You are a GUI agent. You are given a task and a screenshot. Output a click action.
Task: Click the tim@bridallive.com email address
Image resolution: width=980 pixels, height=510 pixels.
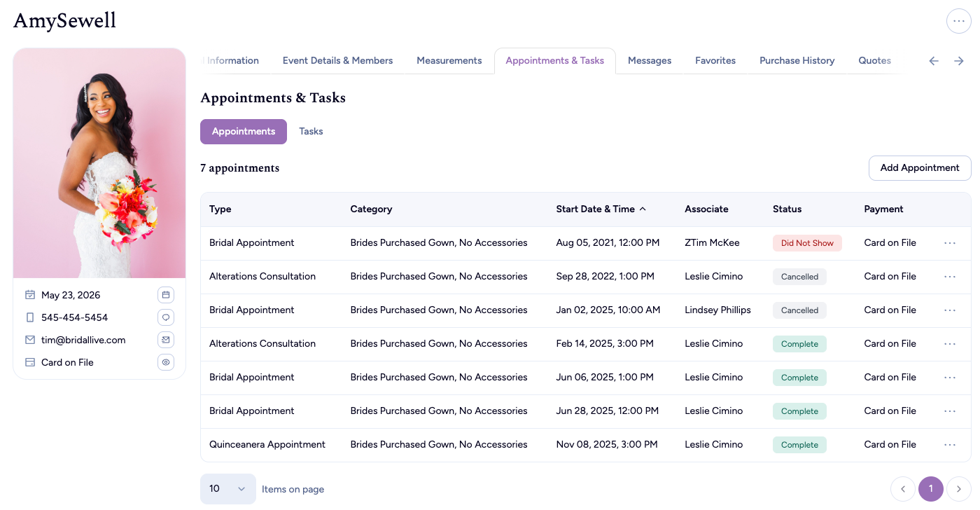click(x=82, y=339)
